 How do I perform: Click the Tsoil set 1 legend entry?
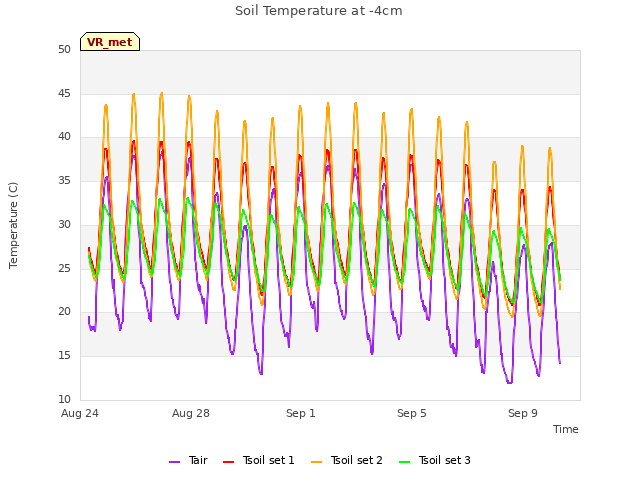(x=259, y=460)
